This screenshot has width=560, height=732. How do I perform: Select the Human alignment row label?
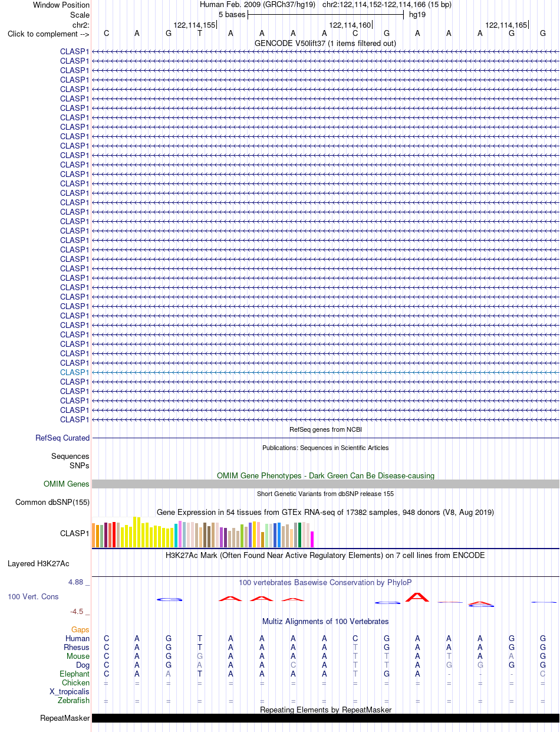(78, 638)
